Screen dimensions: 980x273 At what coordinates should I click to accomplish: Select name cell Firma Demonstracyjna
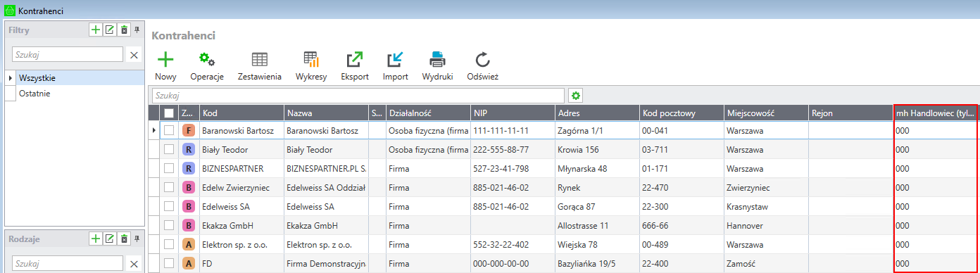pyautogui.click(x=326, y=263)
